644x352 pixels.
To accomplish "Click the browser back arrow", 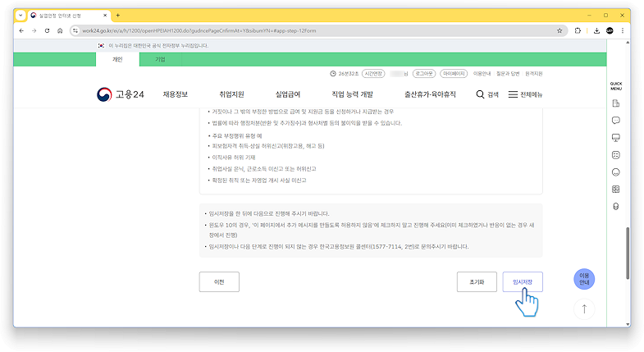I will [x=21, y=31].
